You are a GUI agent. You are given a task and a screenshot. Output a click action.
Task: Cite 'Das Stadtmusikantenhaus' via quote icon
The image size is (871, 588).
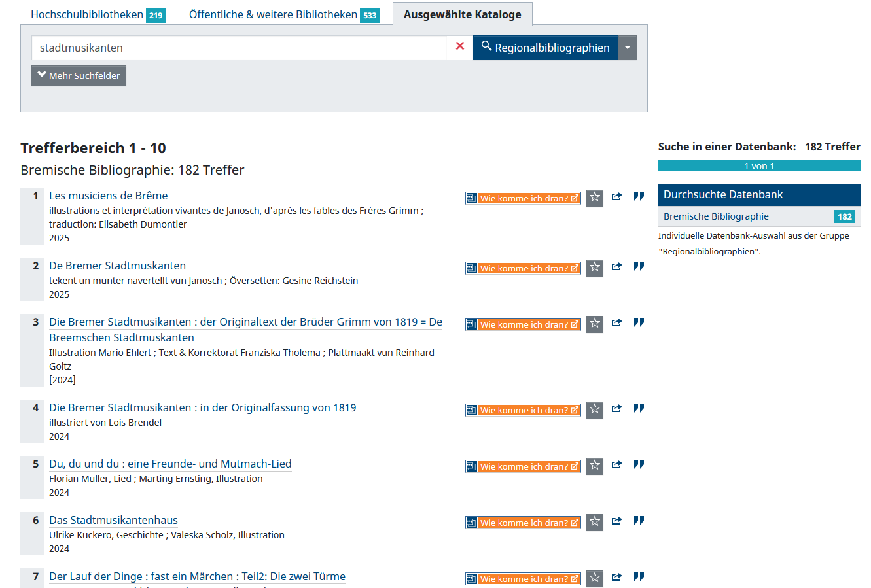(x=639, y=521)
